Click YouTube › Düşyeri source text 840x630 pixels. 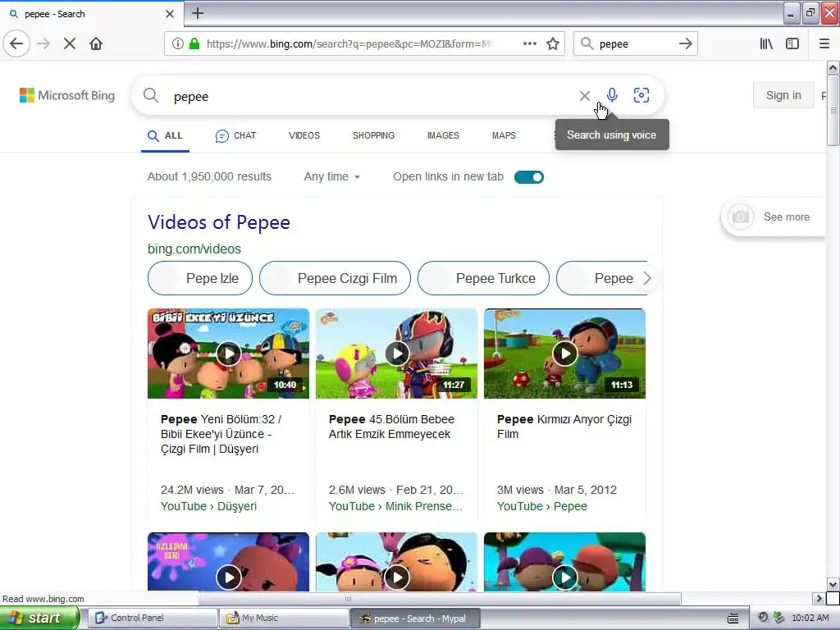(x=208, y=506)
